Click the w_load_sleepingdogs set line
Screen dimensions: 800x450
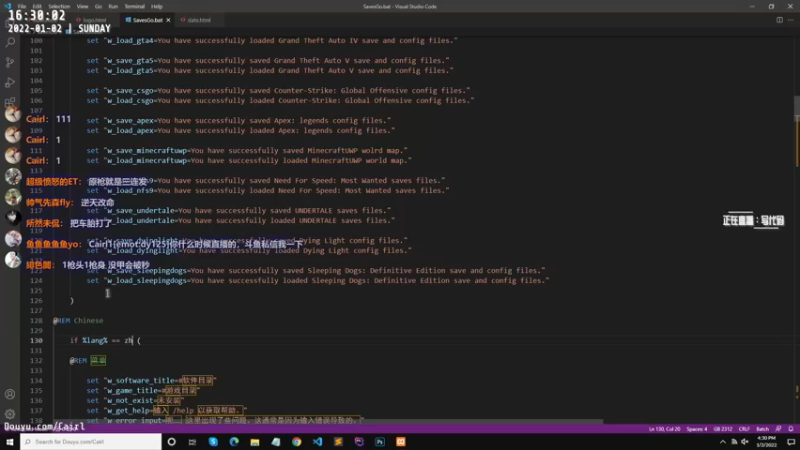(x=318, y=281)
